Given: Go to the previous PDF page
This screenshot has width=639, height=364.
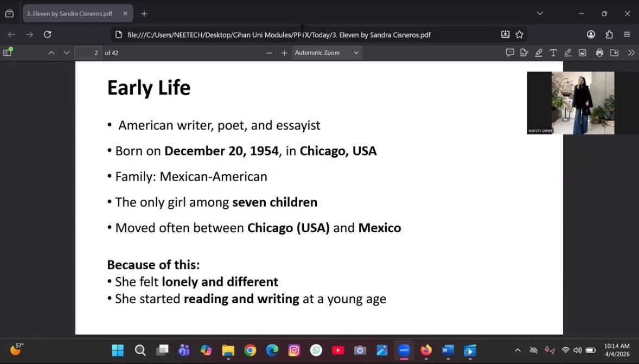Looking at the screenshot, I should tap(51, 53).
